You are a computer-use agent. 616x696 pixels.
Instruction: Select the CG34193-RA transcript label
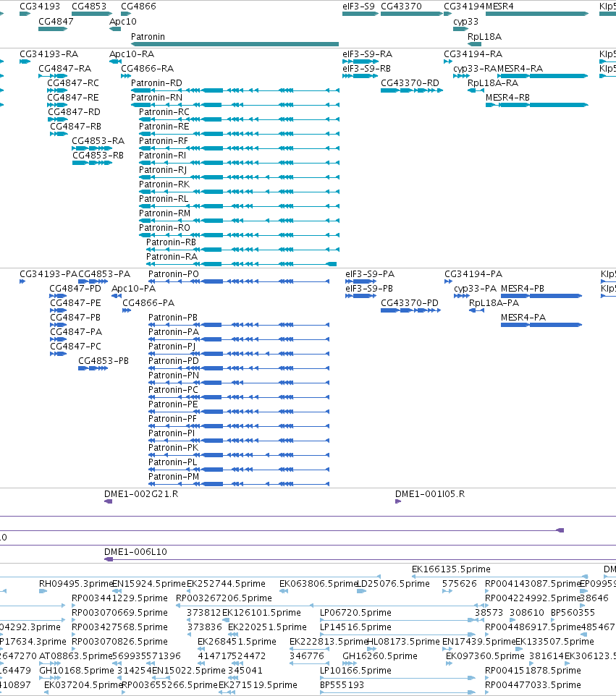(x=48, y=54)
